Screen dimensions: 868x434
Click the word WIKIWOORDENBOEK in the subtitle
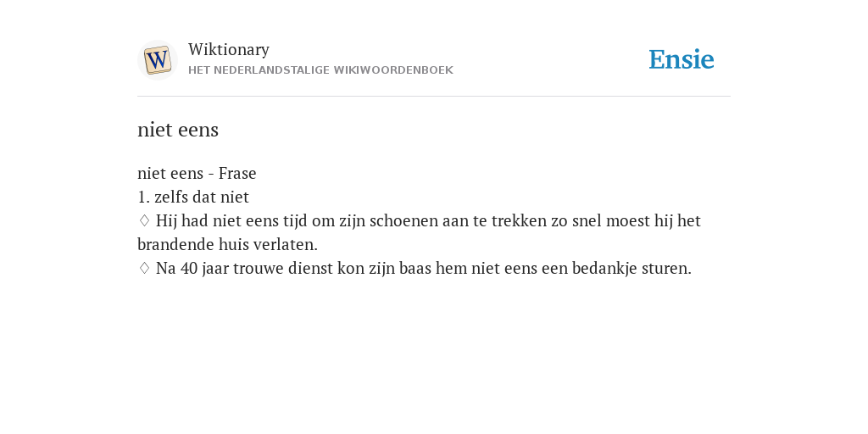tap(393, 70)
